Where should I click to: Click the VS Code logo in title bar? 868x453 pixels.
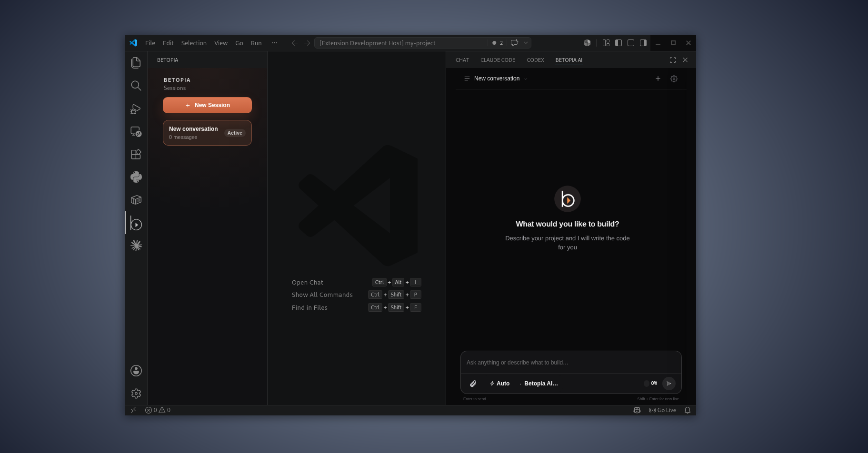pyautogui.click(x=133, y=43)
